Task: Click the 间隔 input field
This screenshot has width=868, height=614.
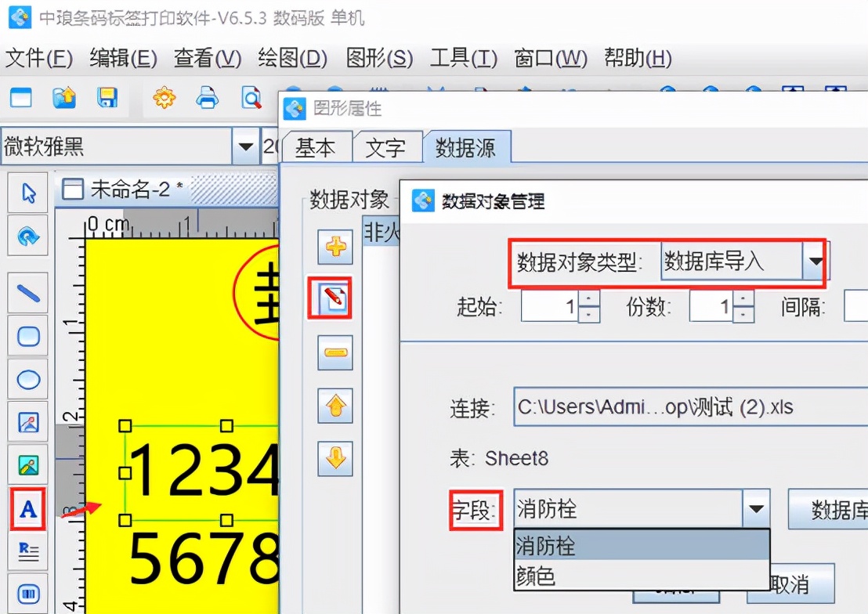Action: click(x=855, y=306)
